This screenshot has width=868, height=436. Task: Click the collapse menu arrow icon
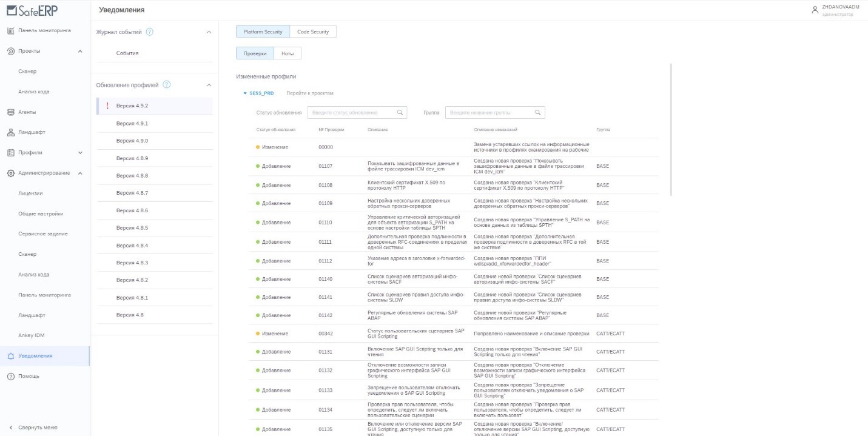pyautogui.click(x=10, y=428)
